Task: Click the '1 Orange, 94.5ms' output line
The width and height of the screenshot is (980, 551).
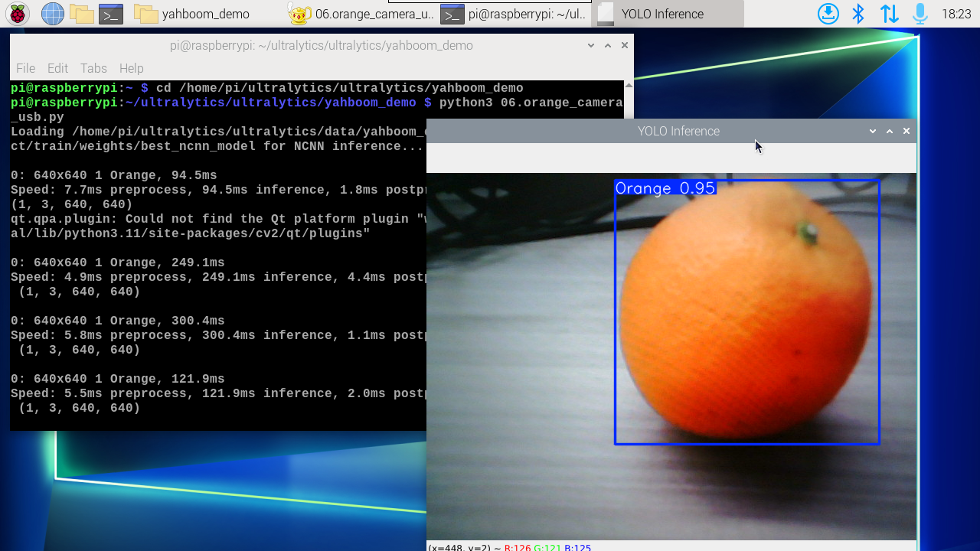Action: pyautogui.click(x=114, y=176)
